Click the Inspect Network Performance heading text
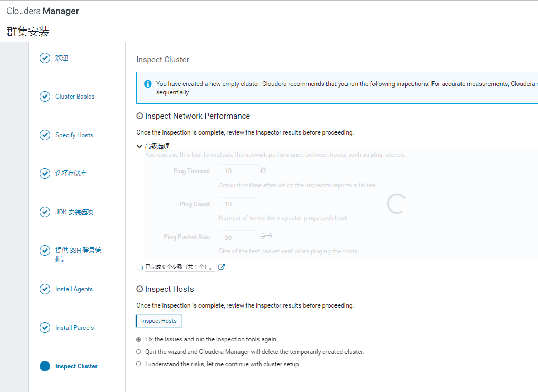Image resolution: width=538 pixels, height=392 pixels. [x=198, y=116]
